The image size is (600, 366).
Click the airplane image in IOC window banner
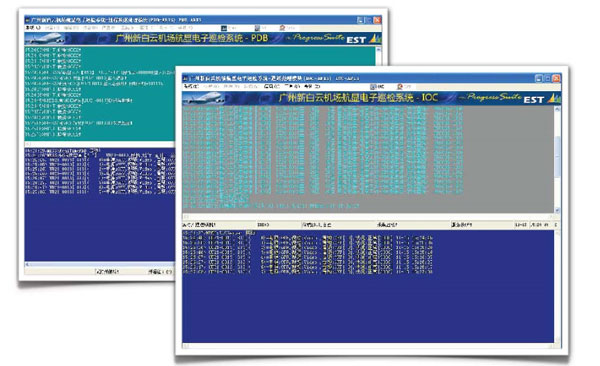pos(205,98)
